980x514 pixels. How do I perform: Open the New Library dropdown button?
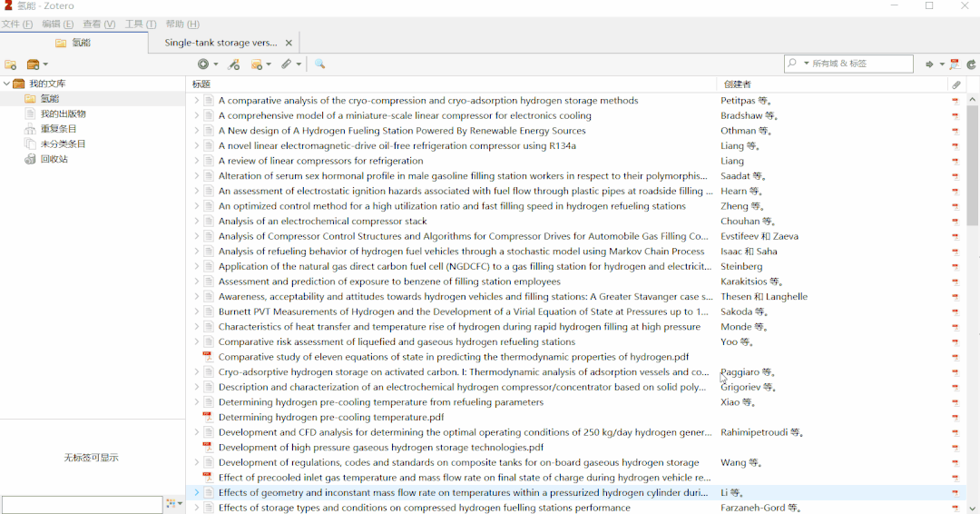(x=37, y=64)
